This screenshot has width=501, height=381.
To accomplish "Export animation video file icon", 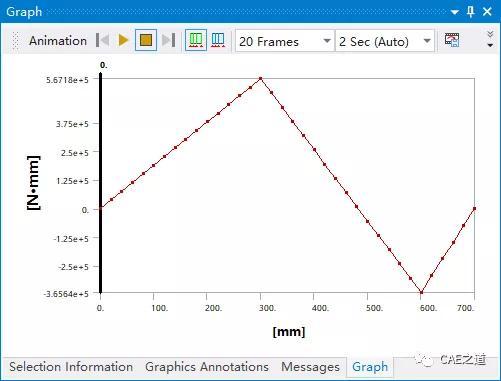I will pos(452,40).
